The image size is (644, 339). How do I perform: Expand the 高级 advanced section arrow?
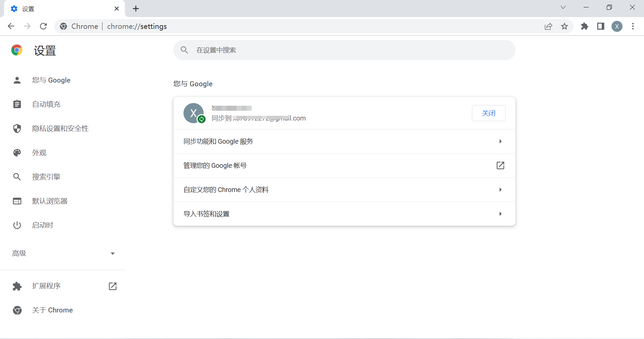pyautogui.click(x=113, y=253)
